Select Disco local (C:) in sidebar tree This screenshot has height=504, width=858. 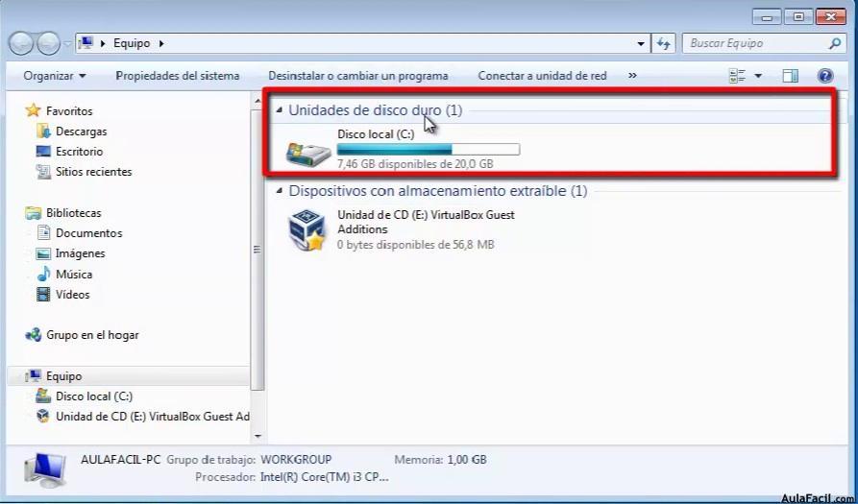pos(94,396)
